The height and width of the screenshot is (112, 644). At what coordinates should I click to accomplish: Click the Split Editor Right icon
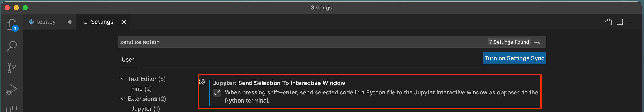(x=620, y=22)
